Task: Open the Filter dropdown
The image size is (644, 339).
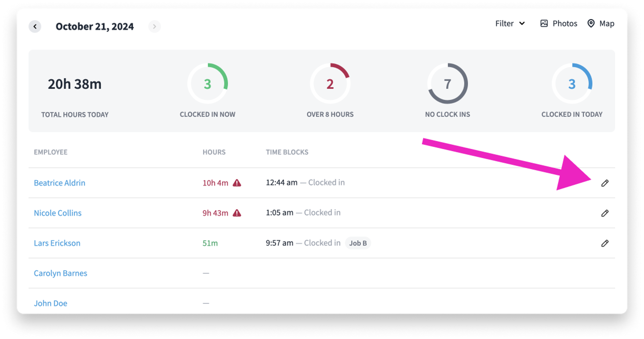Action: (510, 24)
